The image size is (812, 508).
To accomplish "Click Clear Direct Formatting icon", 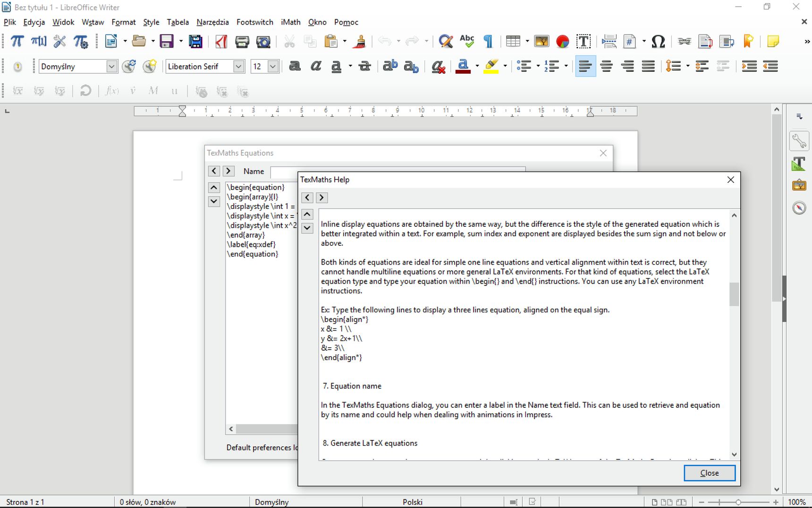I will [x=438, y=67].
